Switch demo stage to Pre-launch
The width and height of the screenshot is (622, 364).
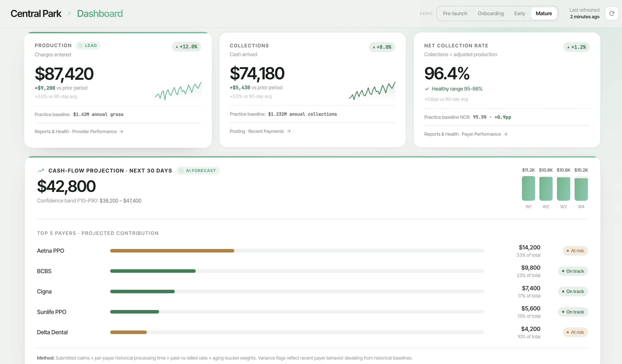point(455,13)
